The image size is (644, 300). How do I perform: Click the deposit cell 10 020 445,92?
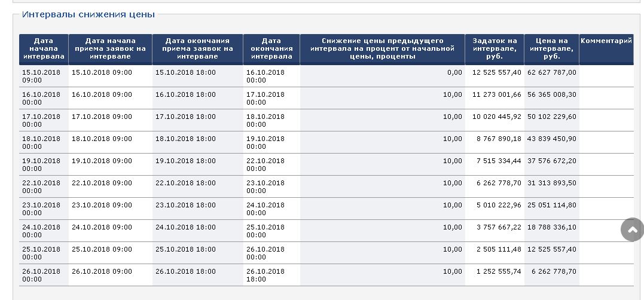pyautogui.click(x=496, y=117)
